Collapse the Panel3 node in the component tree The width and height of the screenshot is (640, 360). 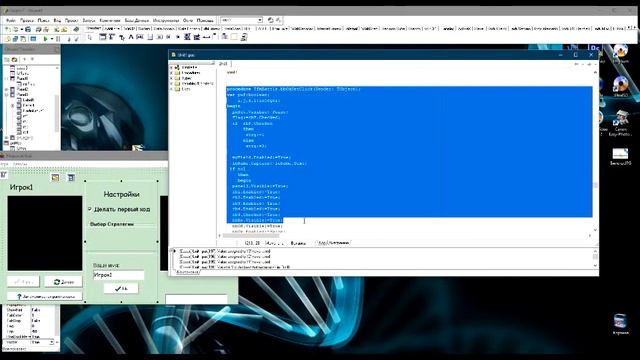[6, 94]
